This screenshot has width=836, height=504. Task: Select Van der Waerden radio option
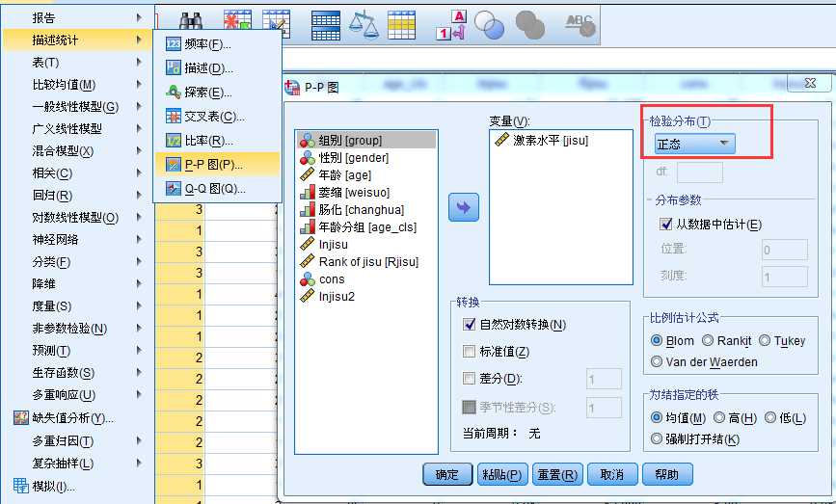point(657,361)
